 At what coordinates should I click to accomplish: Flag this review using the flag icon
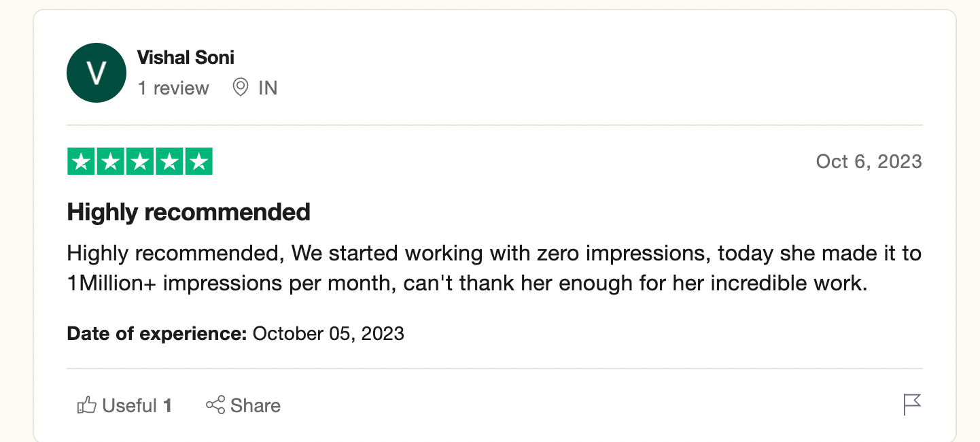click(x=912, y=405)
